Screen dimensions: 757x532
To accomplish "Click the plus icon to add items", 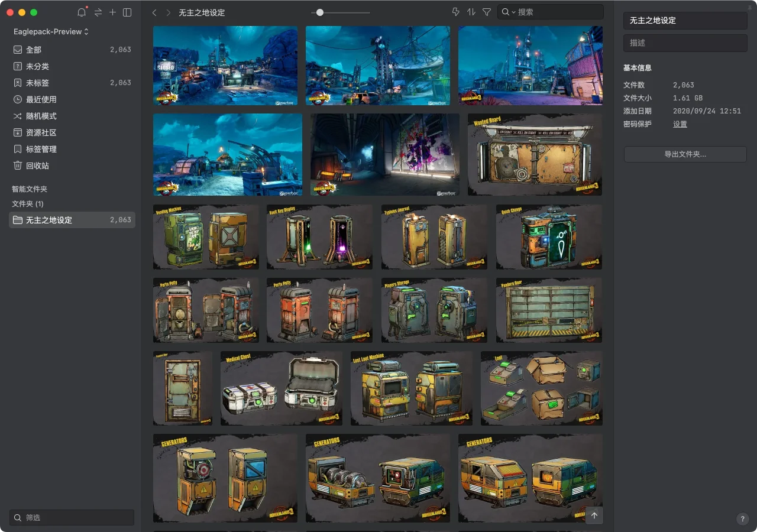I will pyautogui.click(x=112, y=12).
